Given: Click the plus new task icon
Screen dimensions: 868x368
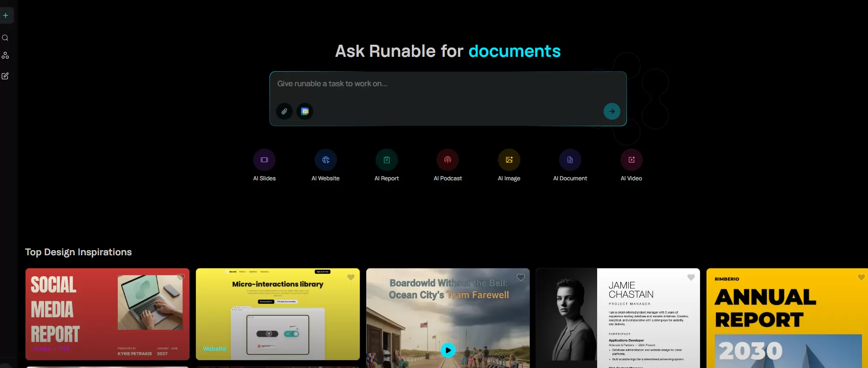Looking at the screenshot, I should coord(6,15).
